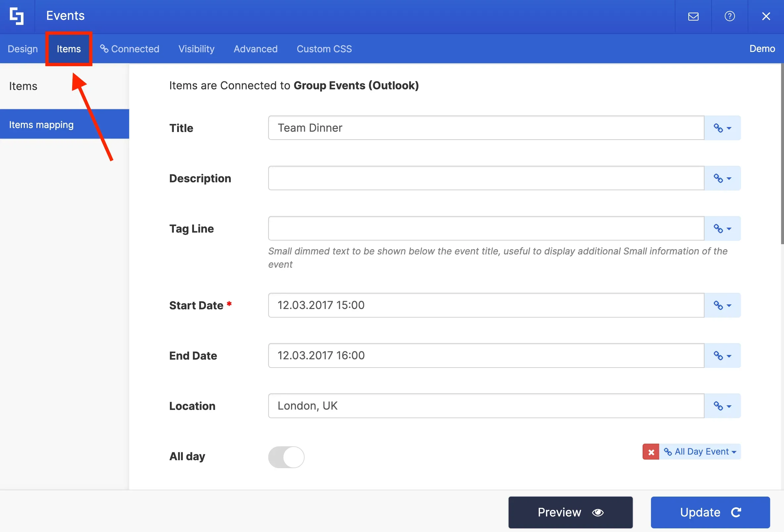The height and width of the screenshot is (532, 784).
Task: Remove All Day Event mapping with red X
Action: [651, 452]
